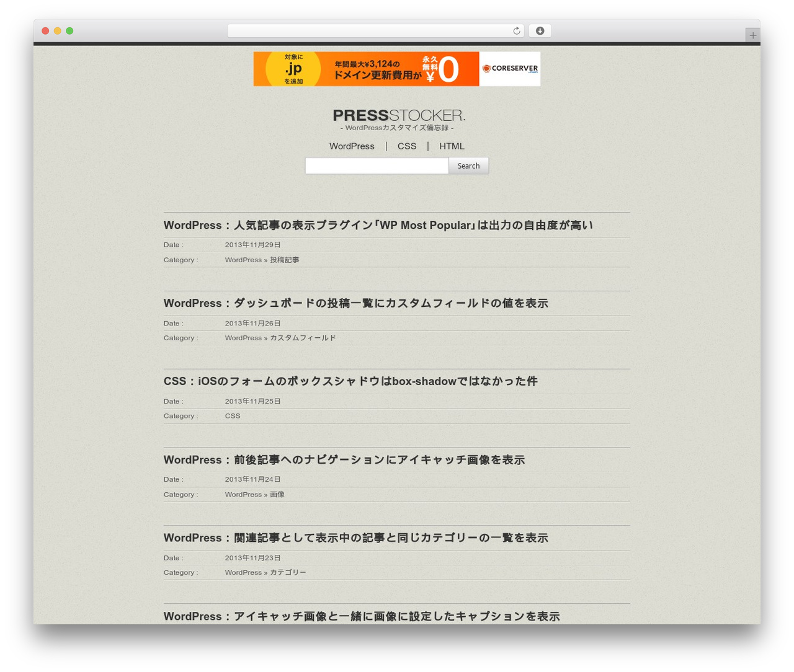Open the browser downloads button
Screen dimensions: 794x672
coord(540,31)
